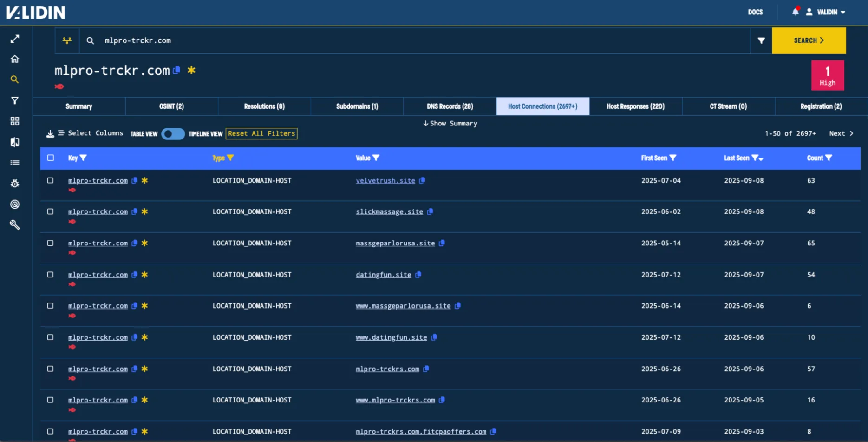
Task: Select the search magnifier in sidebar
Action: (x=15, y=79)
